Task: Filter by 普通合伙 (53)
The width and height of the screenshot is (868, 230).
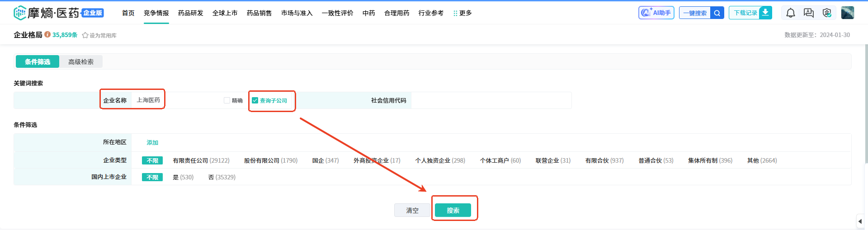Action: [x=656, y=160]
